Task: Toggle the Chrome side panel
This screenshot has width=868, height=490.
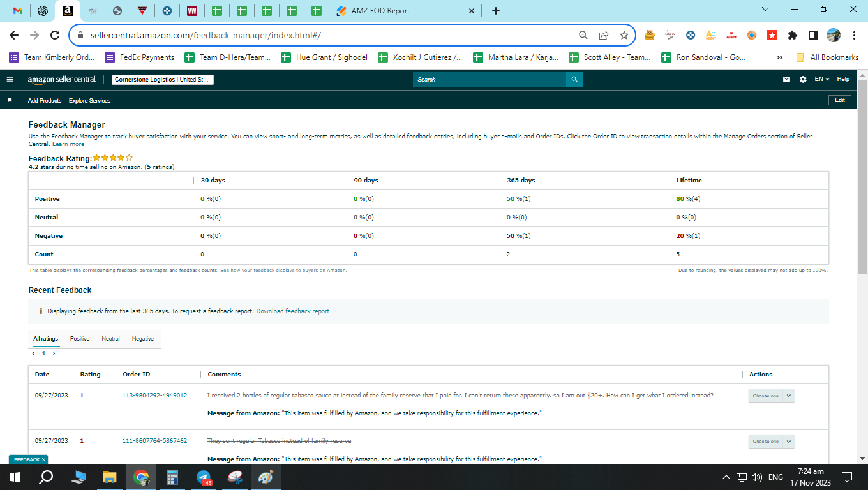Action: tap(813, 35)
